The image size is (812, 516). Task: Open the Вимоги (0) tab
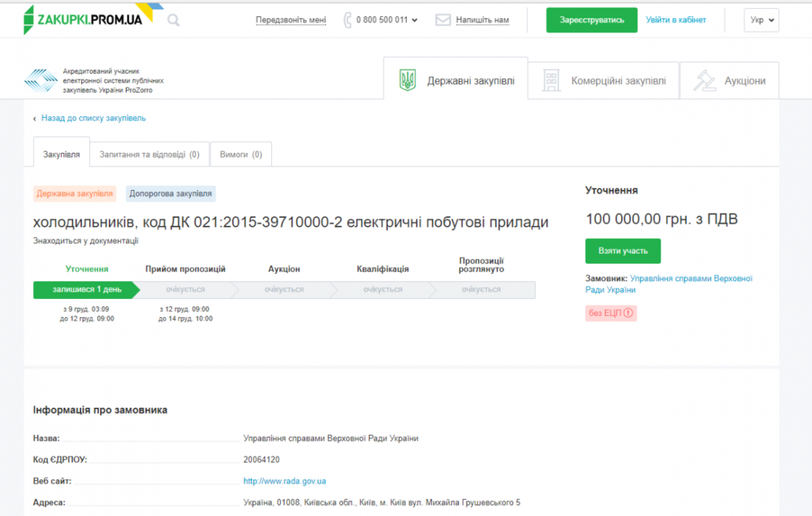[x=240, y=154]
